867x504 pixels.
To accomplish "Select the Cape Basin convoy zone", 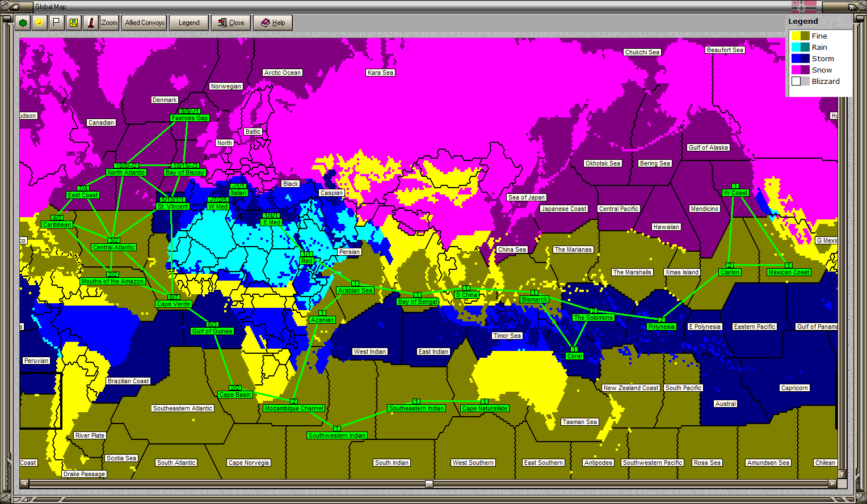I will (235, 395).
